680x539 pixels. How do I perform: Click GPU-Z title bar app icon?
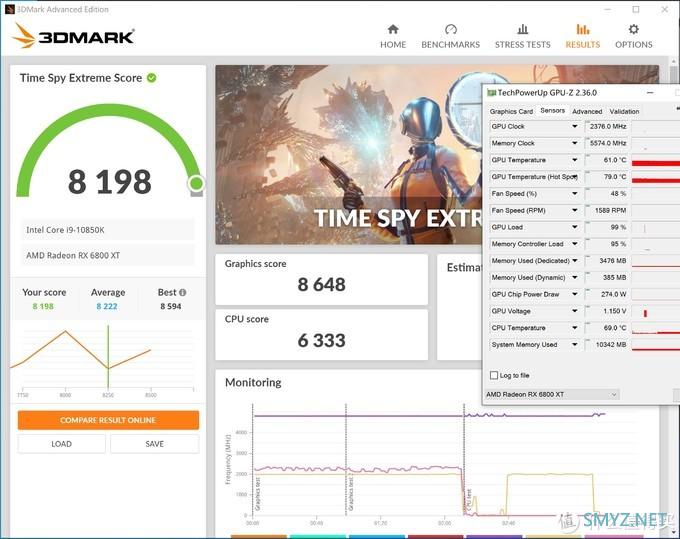[491, 93]
